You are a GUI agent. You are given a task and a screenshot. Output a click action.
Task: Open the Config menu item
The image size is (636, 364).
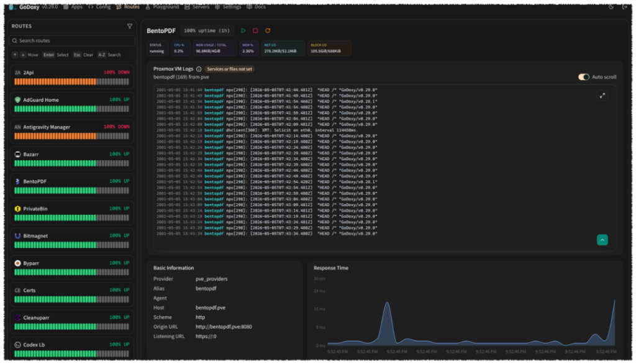point(99,7)
